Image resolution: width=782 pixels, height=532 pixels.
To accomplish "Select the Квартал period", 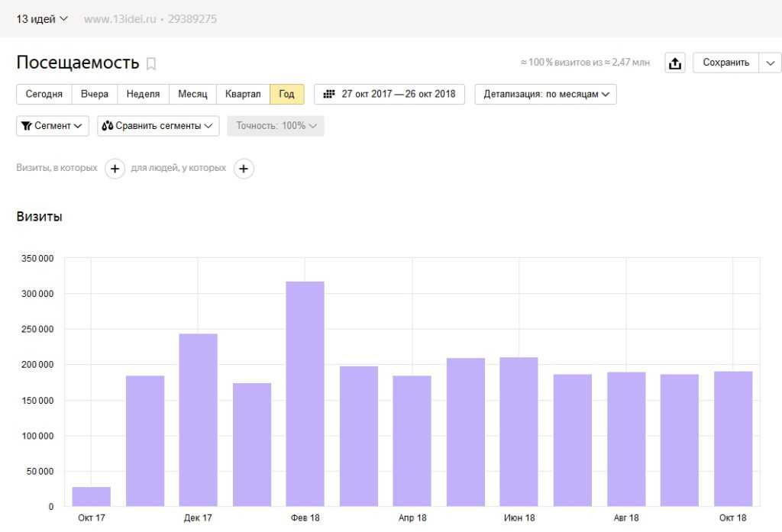I will tap(243, 94).
